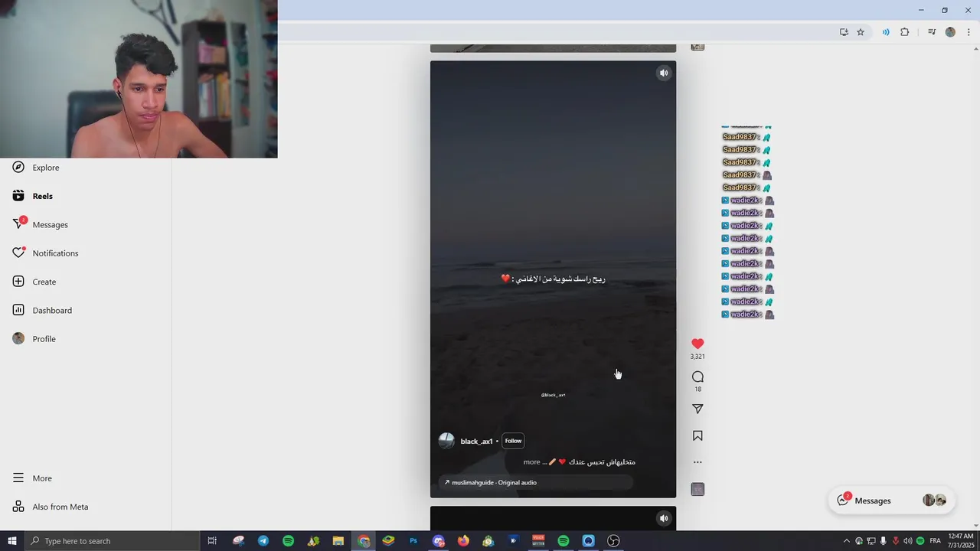Toggle mute on the current reel

pyautogui.click(x=664, y=73)
